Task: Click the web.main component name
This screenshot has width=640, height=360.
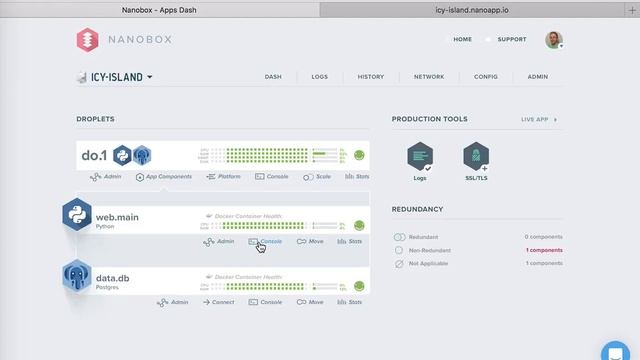Action: point(117,217)
